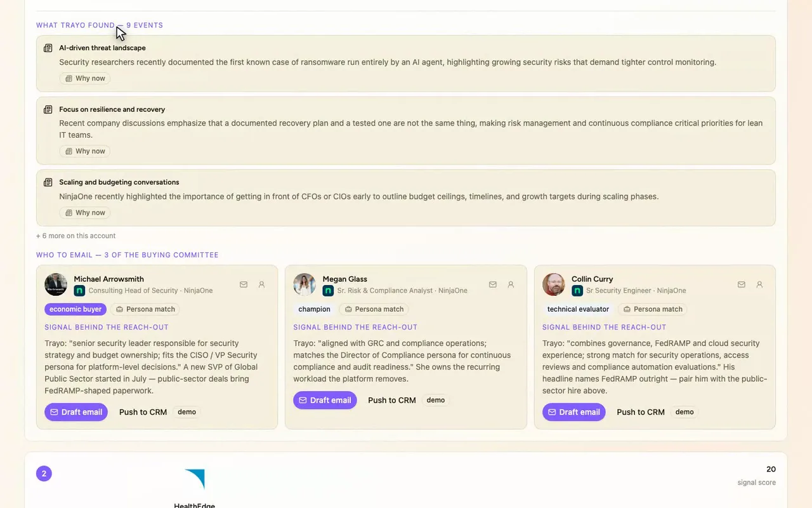This screenshot has width=812, height=508.
Task: Click the NinjaOne logo under Collin Curry
Action: tap(577, 291)
